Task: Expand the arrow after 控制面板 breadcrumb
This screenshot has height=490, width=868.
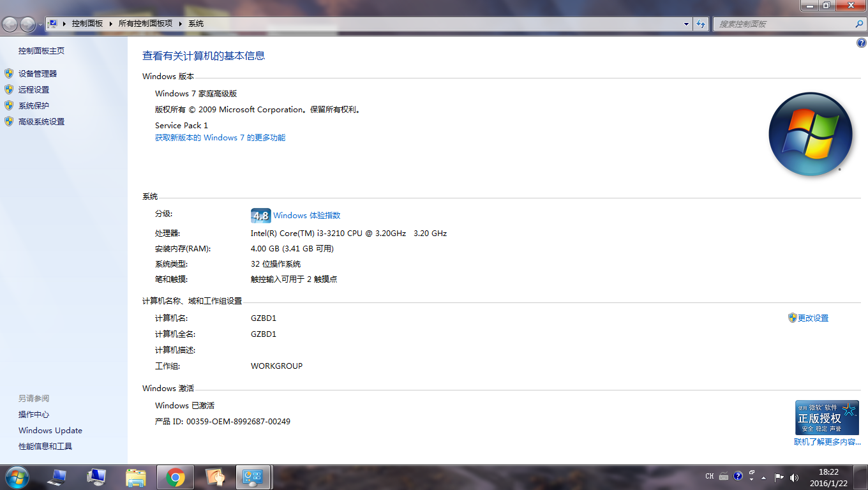Action: [111, 24]
